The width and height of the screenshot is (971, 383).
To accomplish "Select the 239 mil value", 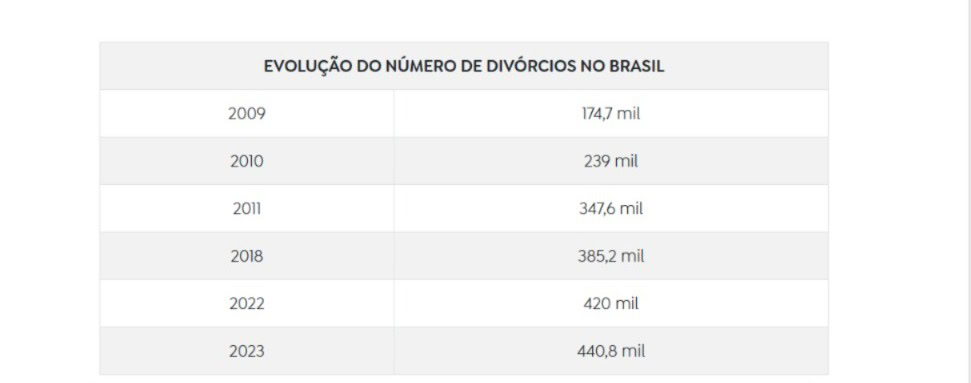I will coord(611,161).
